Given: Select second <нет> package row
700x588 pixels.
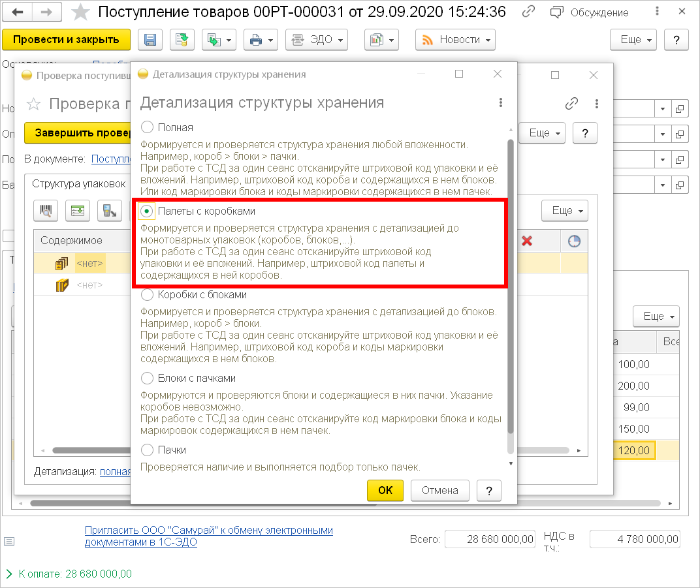Looking at the screenshot, I should tap(89, 285).
